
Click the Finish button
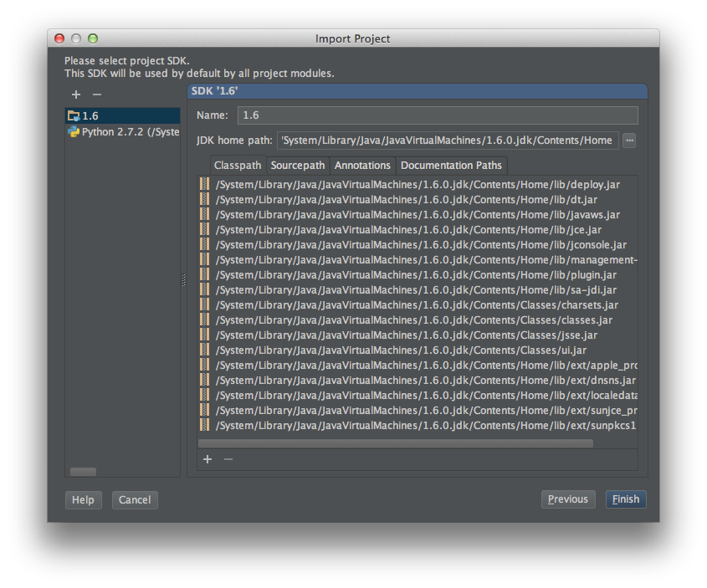(626, 499)
